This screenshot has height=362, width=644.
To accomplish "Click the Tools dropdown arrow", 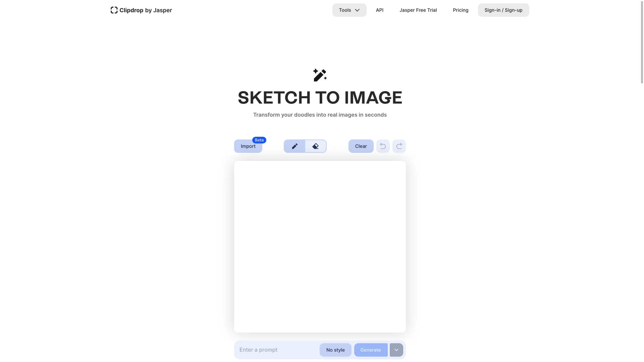I will coord(357,10).
